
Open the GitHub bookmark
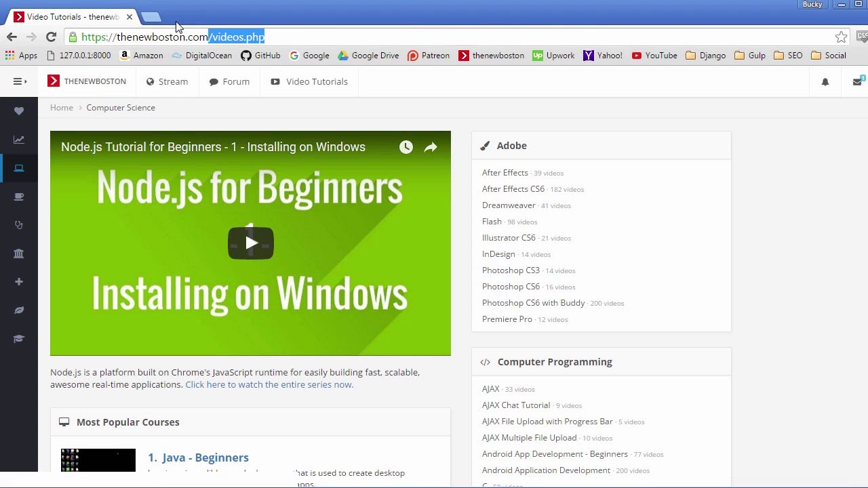260,56
